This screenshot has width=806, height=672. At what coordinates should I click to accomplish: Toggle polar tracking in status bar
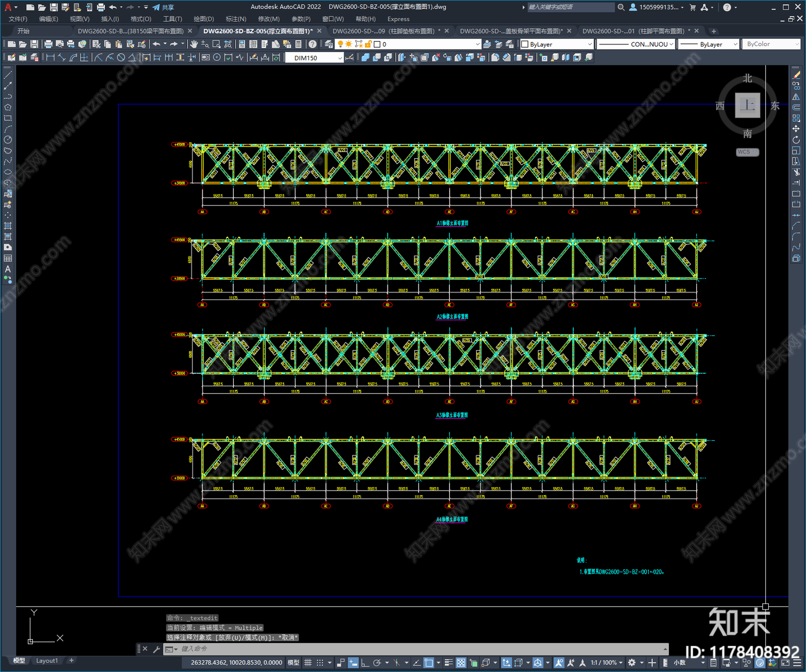(x=377, y=662)
